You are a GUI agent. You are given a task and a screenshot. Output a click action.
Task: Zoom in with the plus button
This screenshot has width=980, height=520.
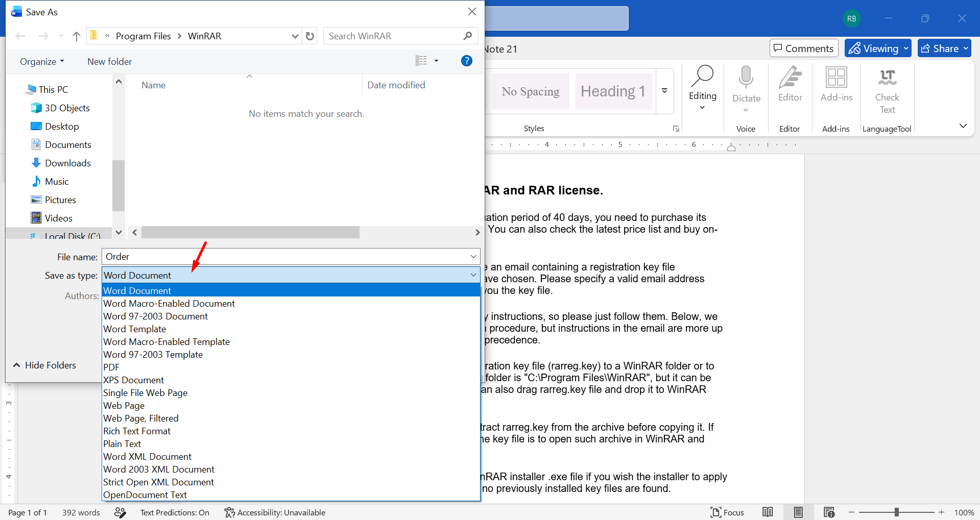point(941,512)
